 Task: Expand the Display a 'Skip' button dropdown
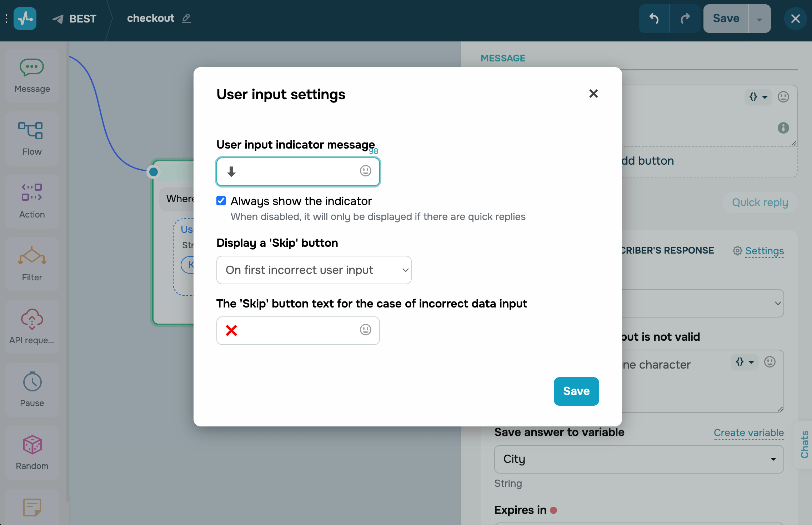click(x=314, y=270)
